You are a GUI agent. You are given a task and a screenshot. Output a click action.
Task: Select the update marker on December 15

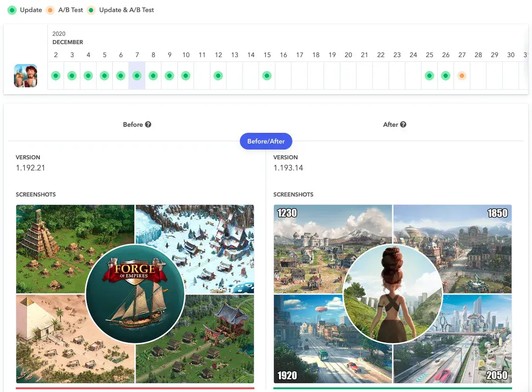pyautogui.click(x=266, y=76)
